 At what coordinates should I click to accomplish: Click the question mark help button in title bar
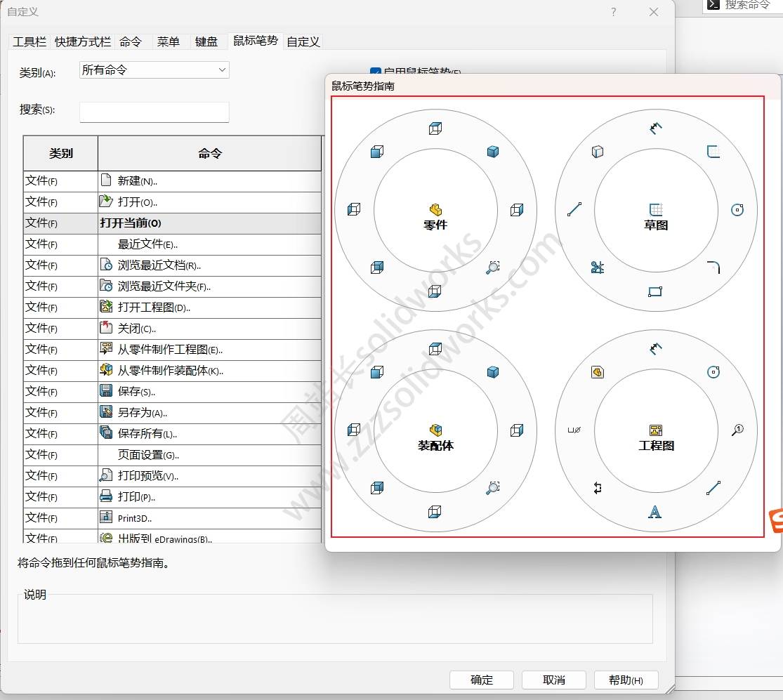[x=614, y=12]
